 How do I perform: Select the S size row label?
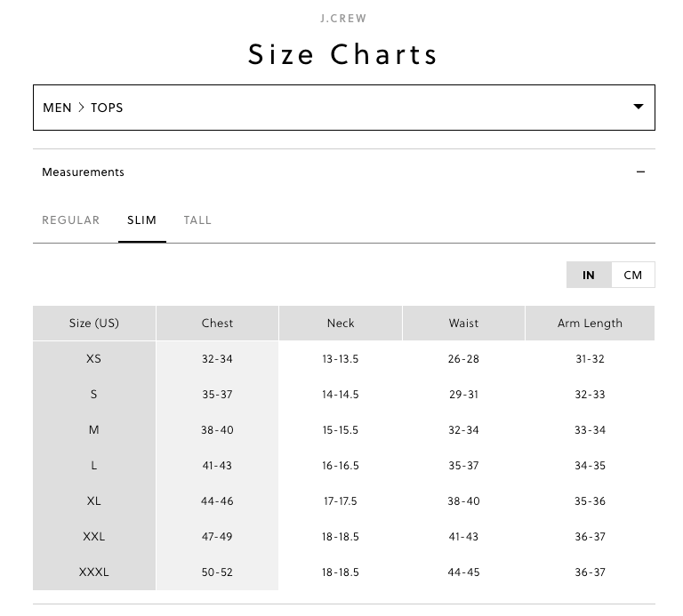(x=93, y=395)
